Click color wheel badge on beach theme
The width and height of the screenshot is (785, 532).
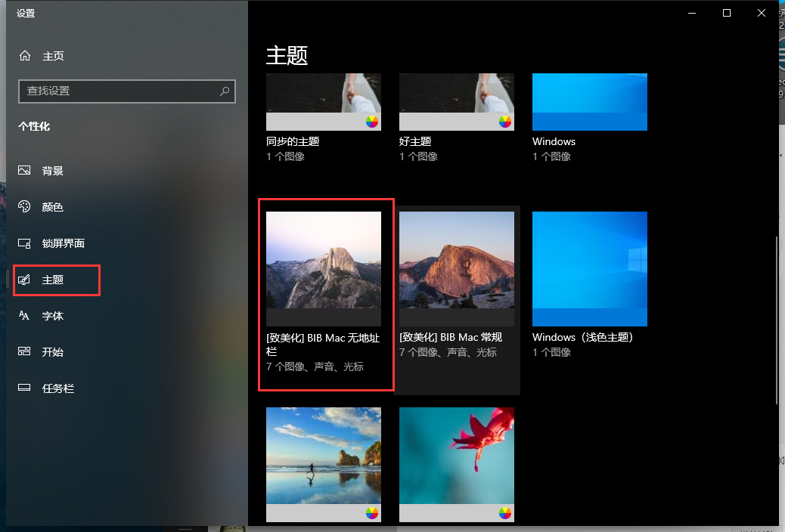pyautogui.click(x=371, y=513)
